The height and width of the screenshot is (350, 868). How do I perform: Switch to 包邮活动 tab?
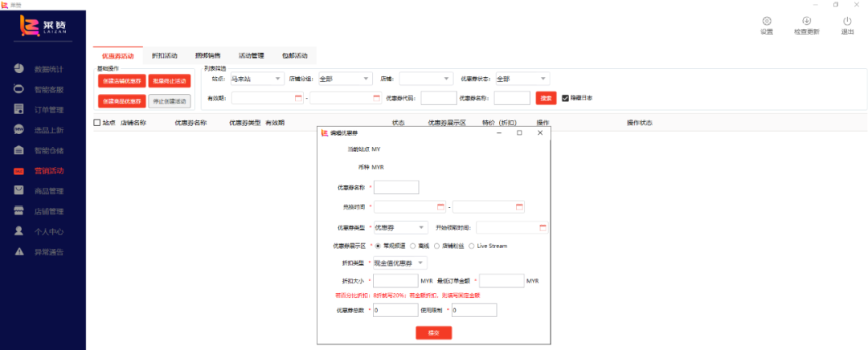(294, 55)
